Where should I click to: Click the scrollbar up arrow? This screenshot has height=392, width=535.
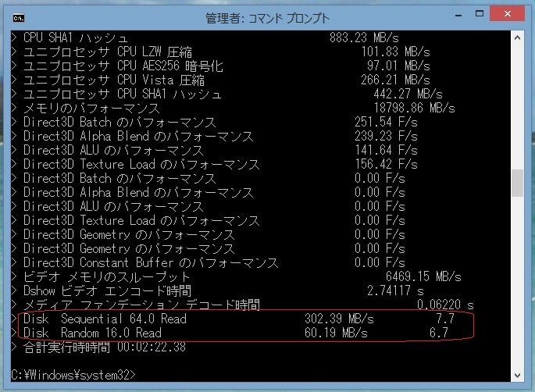[x=517, y=37]
